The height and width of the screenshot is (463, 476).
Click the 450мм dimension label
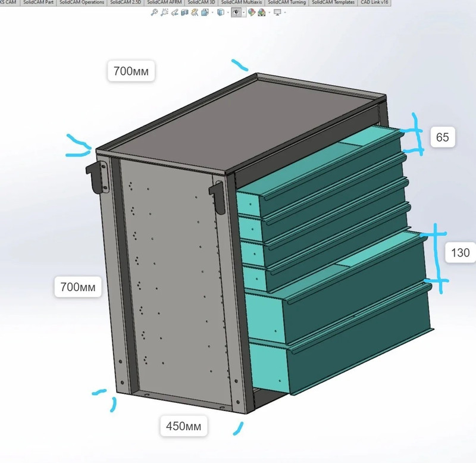(x=183, y=426)
